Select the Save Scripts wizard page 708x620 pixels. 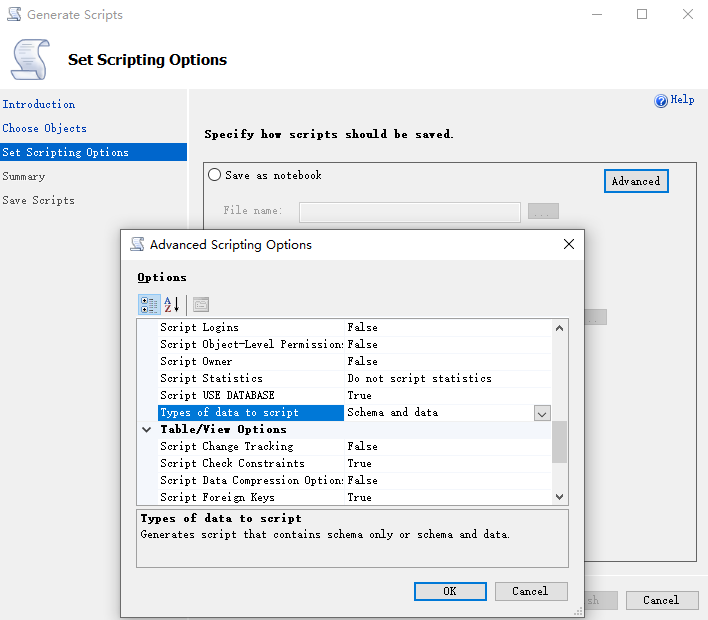click(x=38, y=200)
